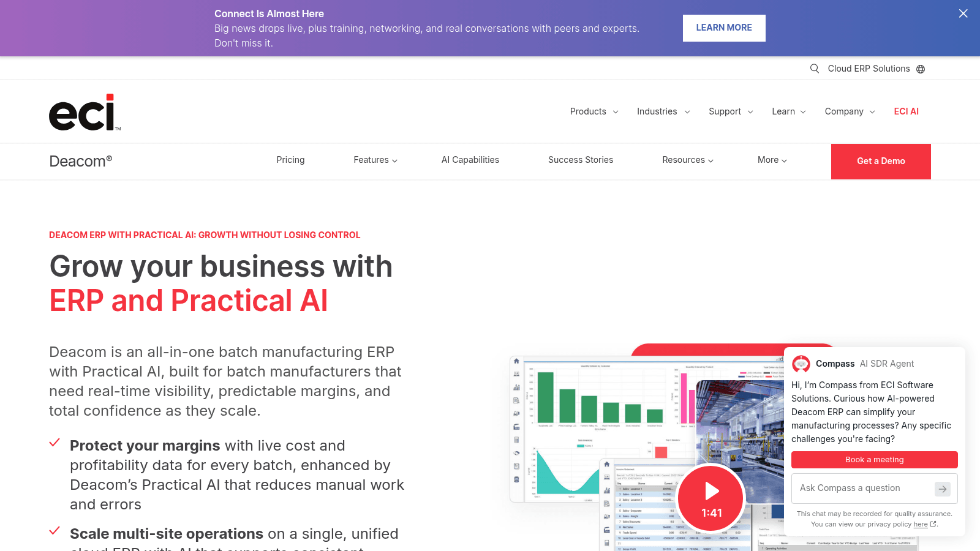This screenshot has width=980, height=551.
Task: Open AI Capabilities page
Action: 470,160
